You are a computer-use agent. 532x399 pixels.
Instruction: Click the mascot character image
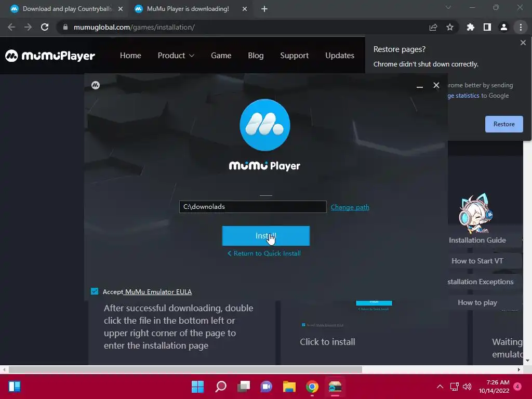475,214
